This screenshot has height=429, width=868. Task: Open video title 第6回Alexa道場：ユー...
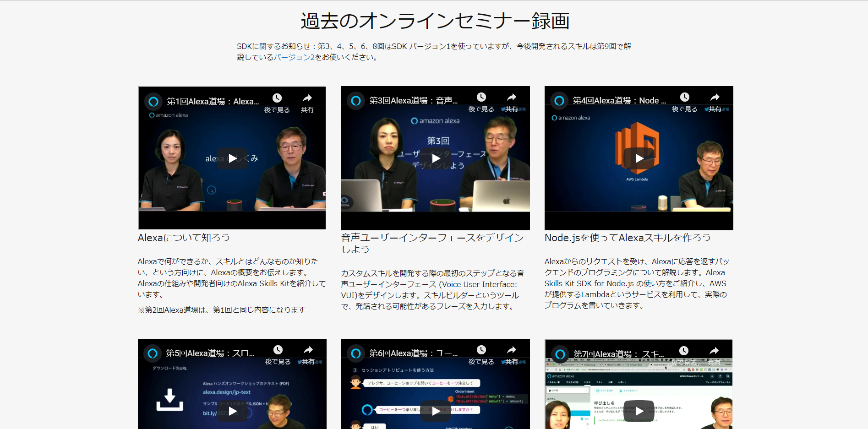pos(414,353)
